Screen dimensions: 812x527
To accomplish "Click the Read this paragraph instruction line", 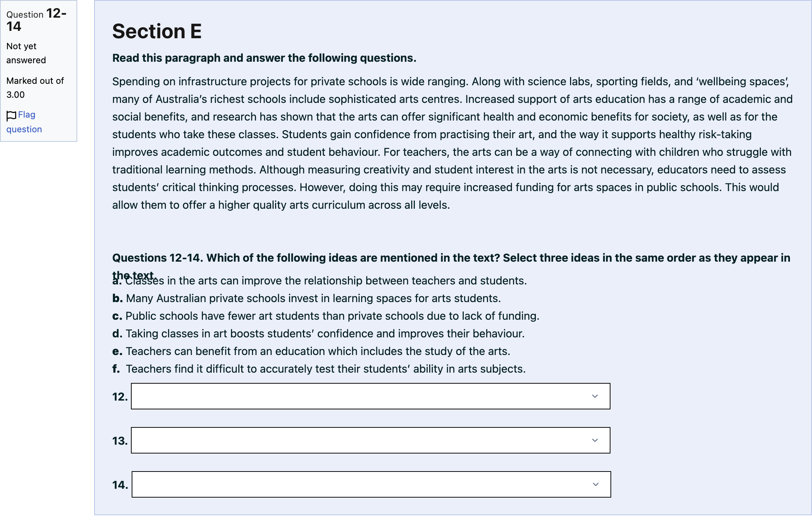I will [x=264, y=58].
